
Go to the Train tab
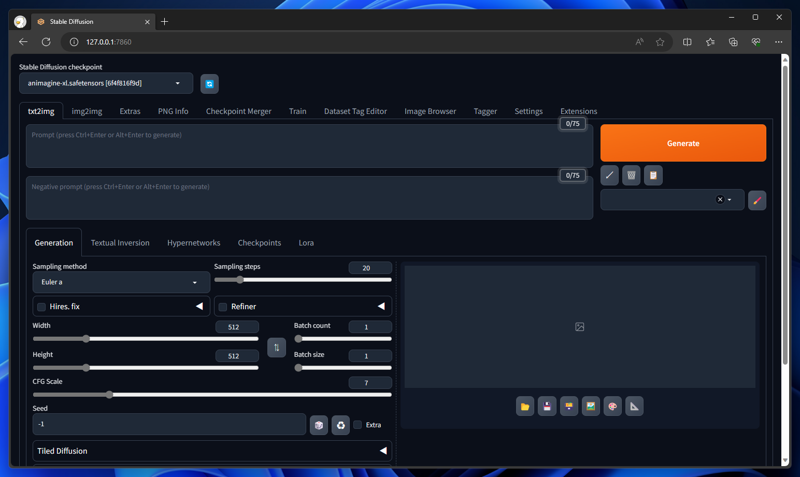click(x=297, y=111)
